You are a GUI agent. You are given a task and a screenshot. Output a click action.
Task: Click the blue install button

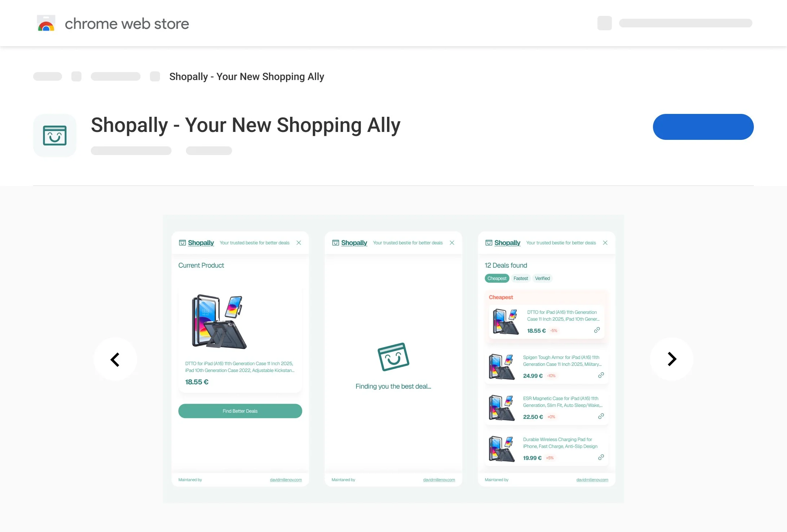(x=703, y=127)
